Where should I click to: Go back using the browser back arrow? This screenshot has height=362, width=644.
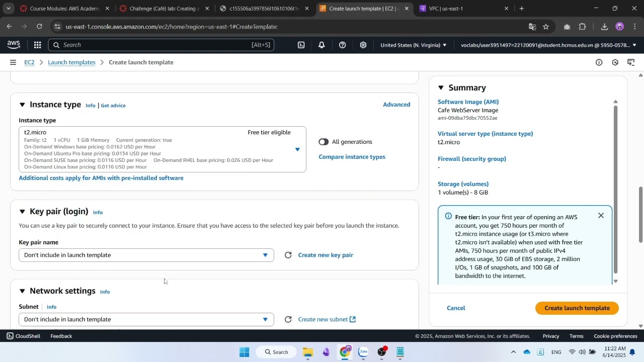(x=10, y=27)
